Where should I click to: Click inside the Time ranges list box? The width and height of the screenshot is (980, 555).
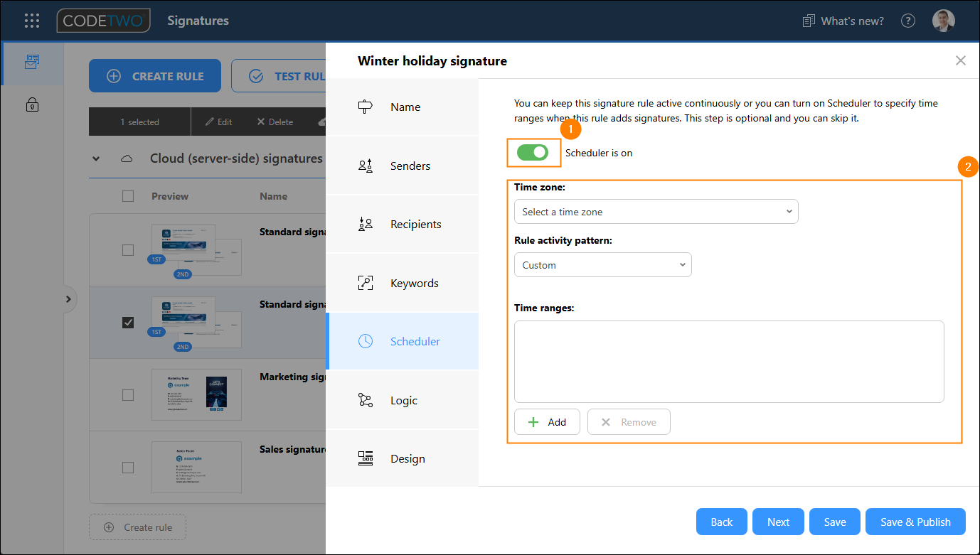click(x=729, y=362)
